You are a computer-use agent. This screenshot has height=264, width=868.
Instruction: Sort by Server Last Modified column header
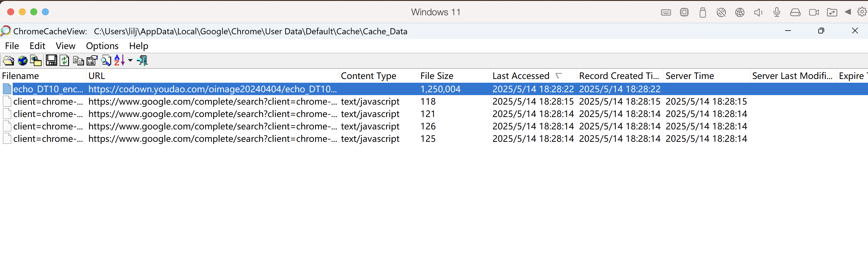click(x=794, y=76)
